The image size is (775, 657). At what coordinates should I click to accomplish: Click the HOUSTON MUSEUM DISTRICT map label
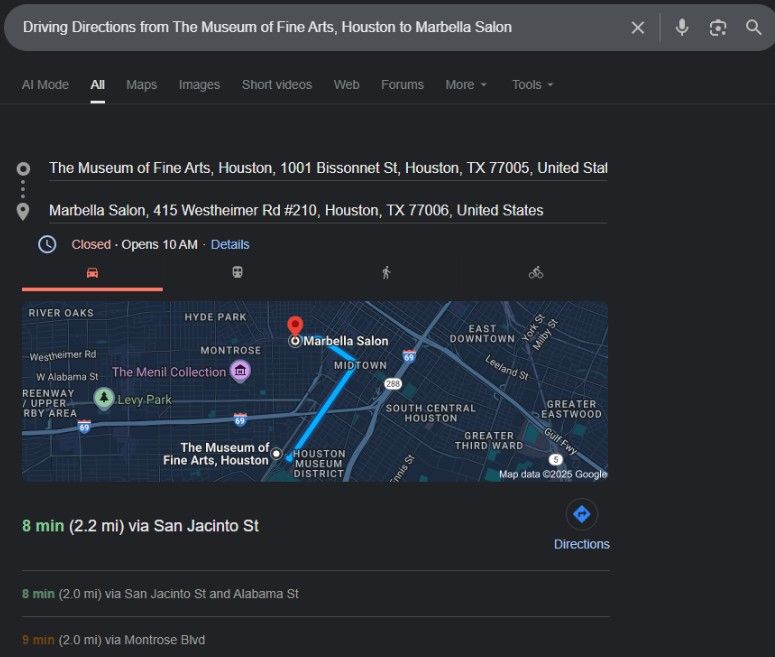[319, 464]
